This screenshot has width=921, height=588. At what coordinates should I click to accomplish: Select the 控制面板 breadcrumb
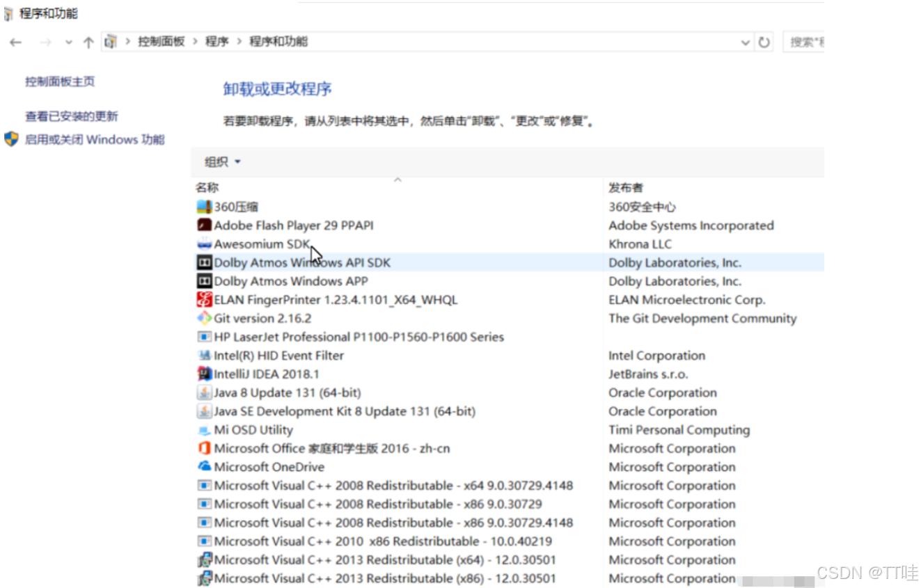click(x=162, y=42)
